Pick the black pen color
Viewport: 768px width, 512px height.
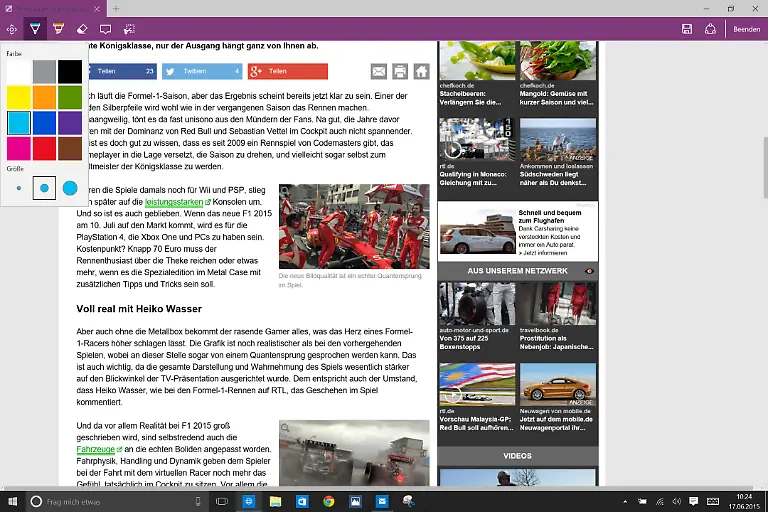tap(70, 71)
